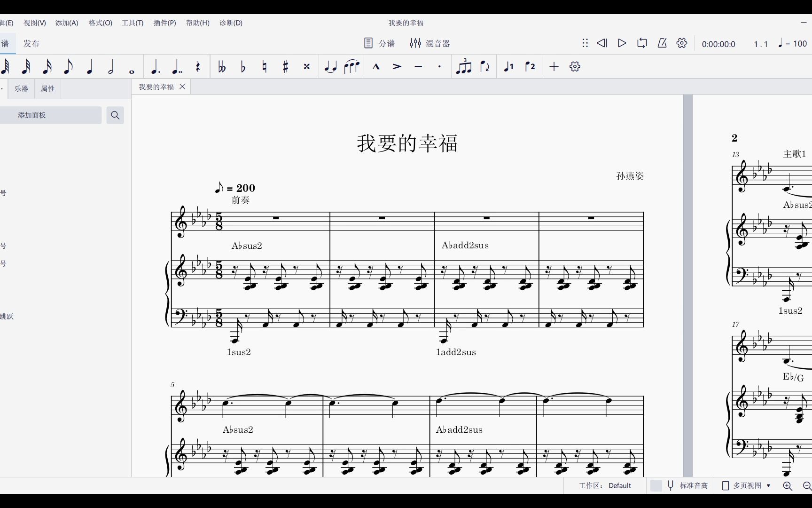Flip the note direction
The height and width of the screenshot is (508, 812).
(x=485, y=67)
